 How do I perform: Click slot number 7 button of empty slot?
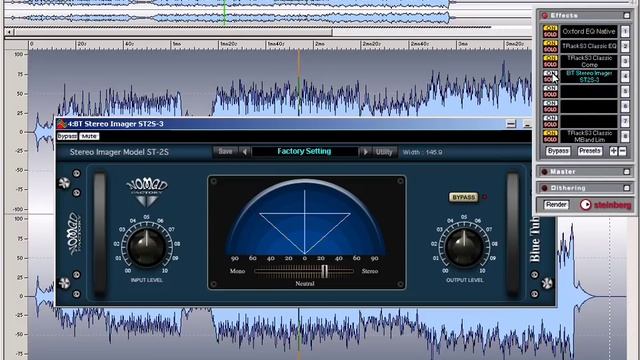click(625, 121)
